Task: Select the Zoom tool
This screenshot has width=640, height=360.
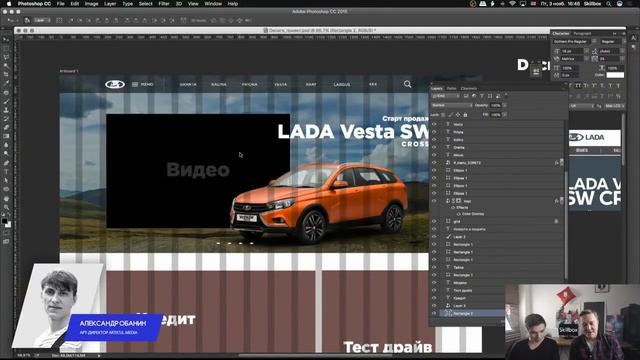Action: point(6,207)
